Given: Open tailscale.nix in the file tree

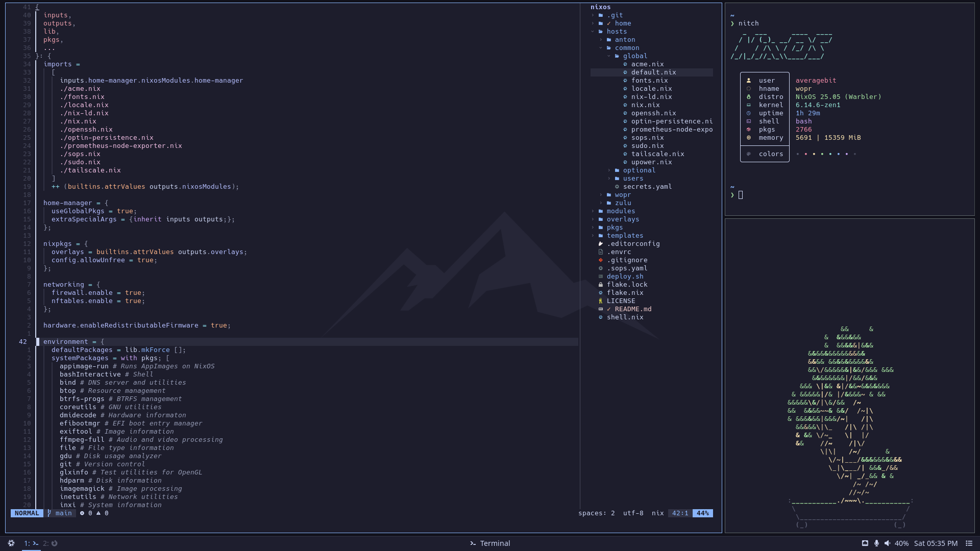Looking at the screenshot, I should (x=657, y=154).
